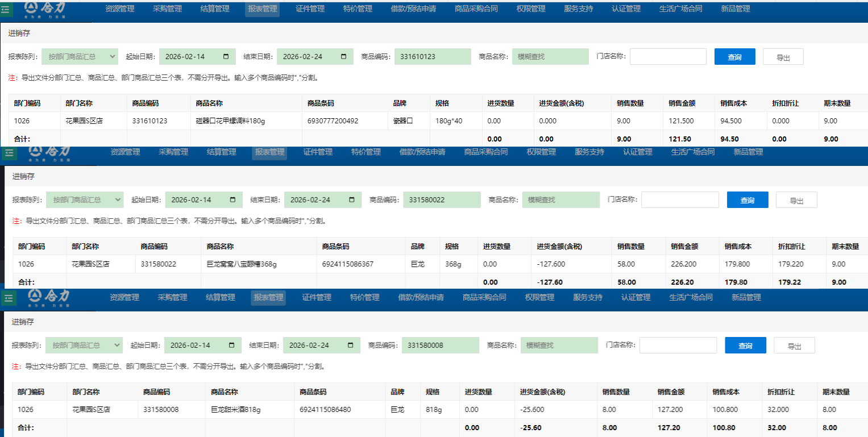
Task: Click 门店名称 input in the 331580022 query
Action: tap(680, 200)
